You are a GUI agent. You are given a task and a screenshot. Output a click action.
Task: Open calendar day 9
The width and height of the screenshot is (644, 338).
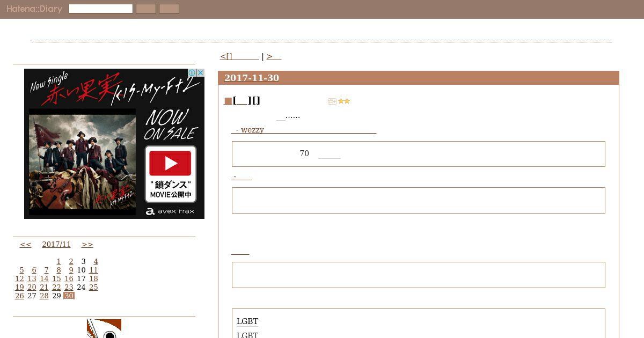coord(71,270)
